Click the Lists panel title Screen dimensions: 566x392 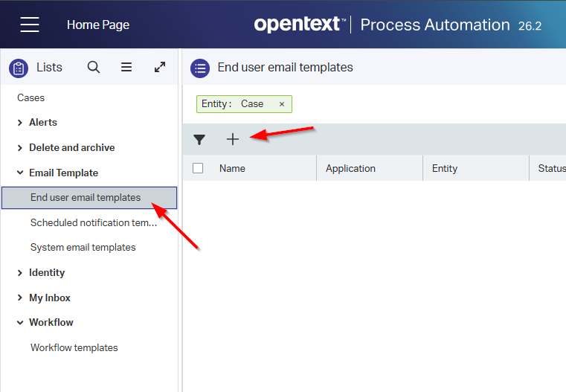49,68
